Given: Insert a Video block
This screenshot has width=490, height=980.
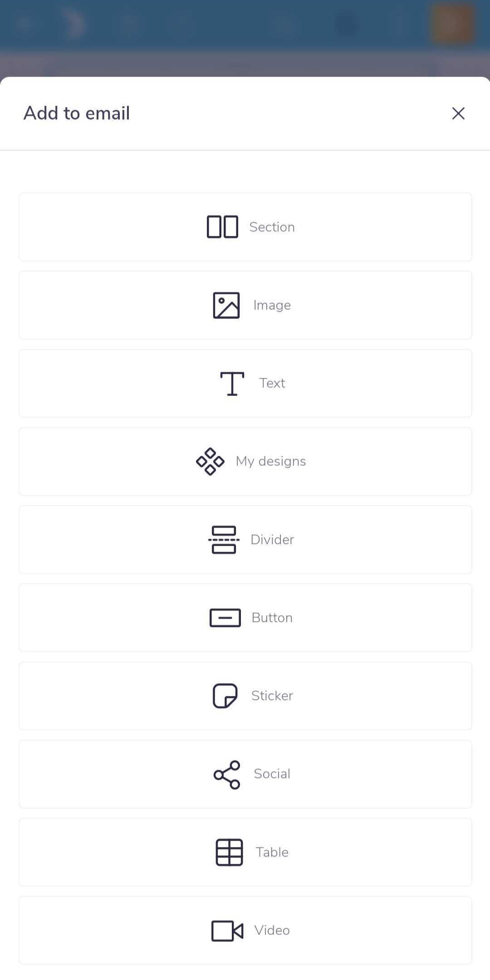Looking at the screenshot, I should coord(245,931).
